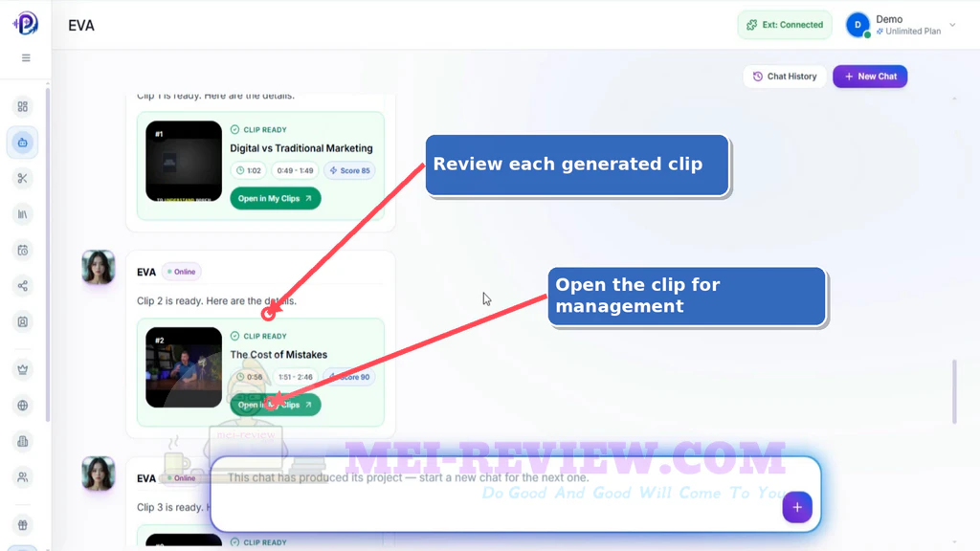The image size is (980, 551).
Task: Open the crown icon in the sidebar
Action: point(23,369)
